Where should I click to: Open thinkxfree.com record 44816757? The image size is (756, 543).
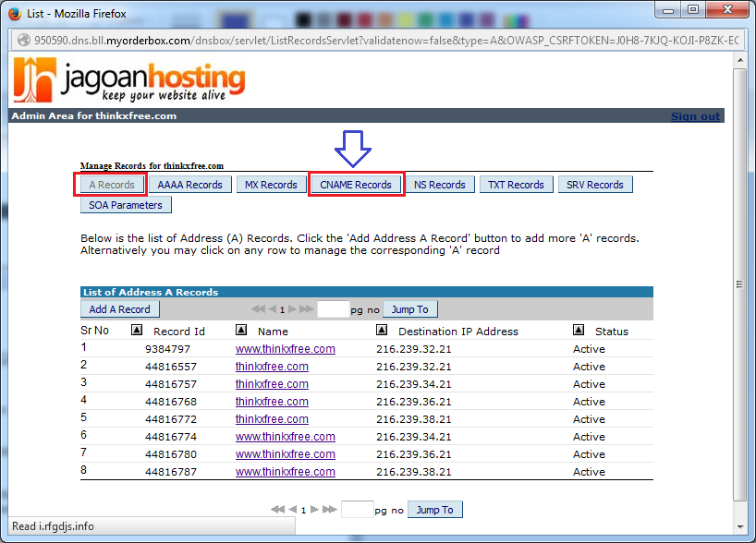(x=272, y=384)
